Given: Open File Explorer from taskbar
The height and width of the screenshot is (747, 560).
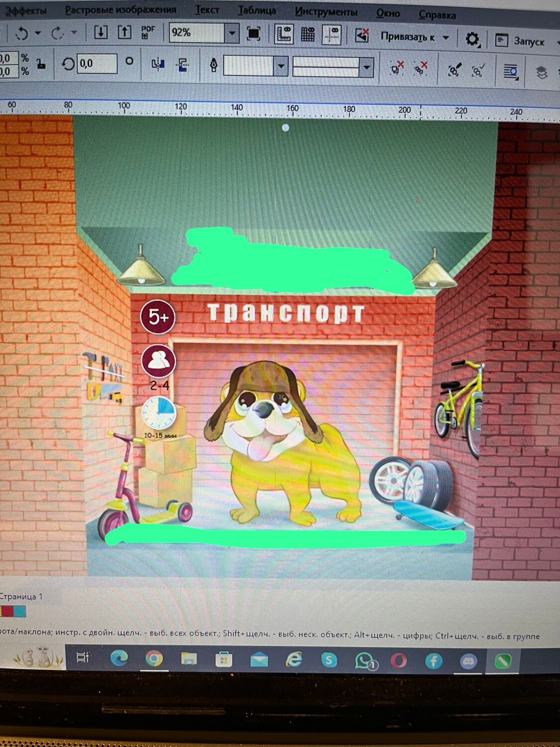Looking at the screenshot, I should (189, 659).
